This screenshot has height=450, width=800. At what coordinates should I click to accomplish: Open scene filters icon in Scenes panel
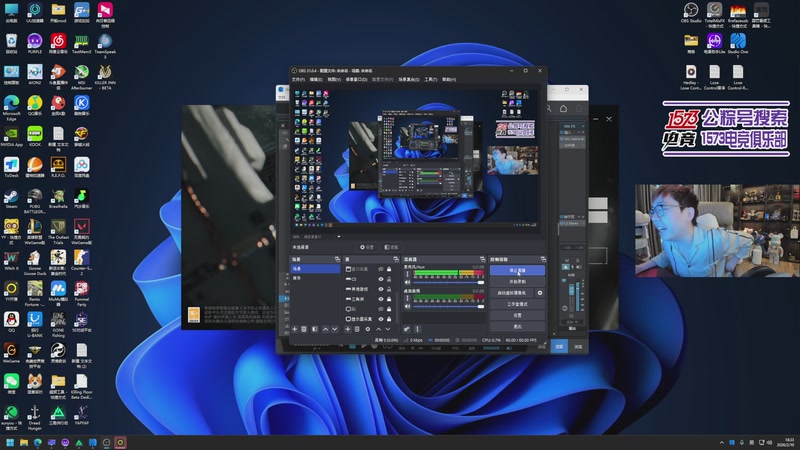314,329
